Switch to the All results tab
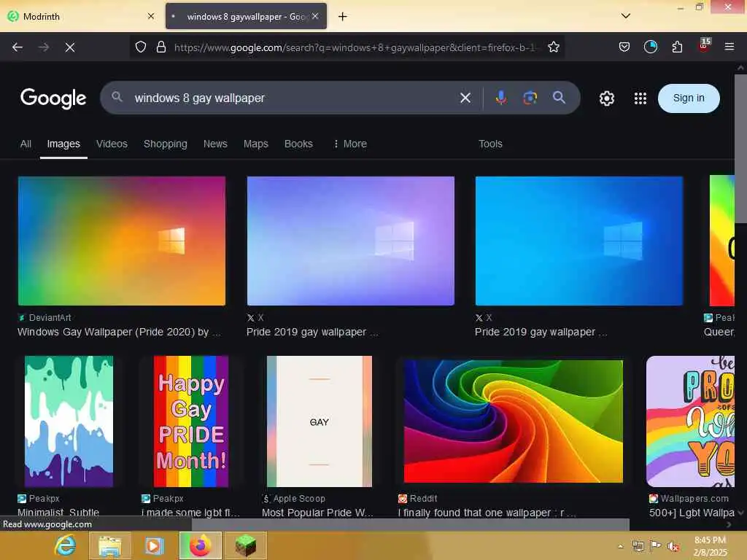 pos(26,144)
